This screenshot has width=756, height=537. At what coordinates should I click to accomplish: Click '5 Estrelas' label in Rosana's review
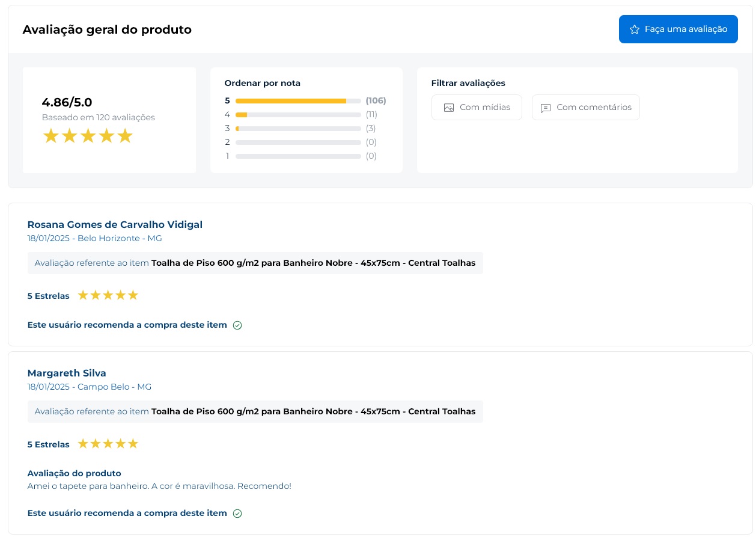pyautogui.click(x=49, y=296)
